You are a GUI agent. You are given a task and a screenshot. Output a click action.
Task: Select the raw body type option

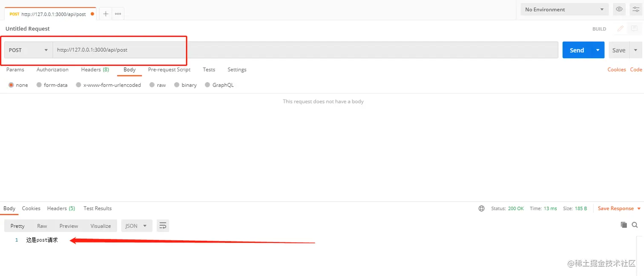[x=152, y=85]
